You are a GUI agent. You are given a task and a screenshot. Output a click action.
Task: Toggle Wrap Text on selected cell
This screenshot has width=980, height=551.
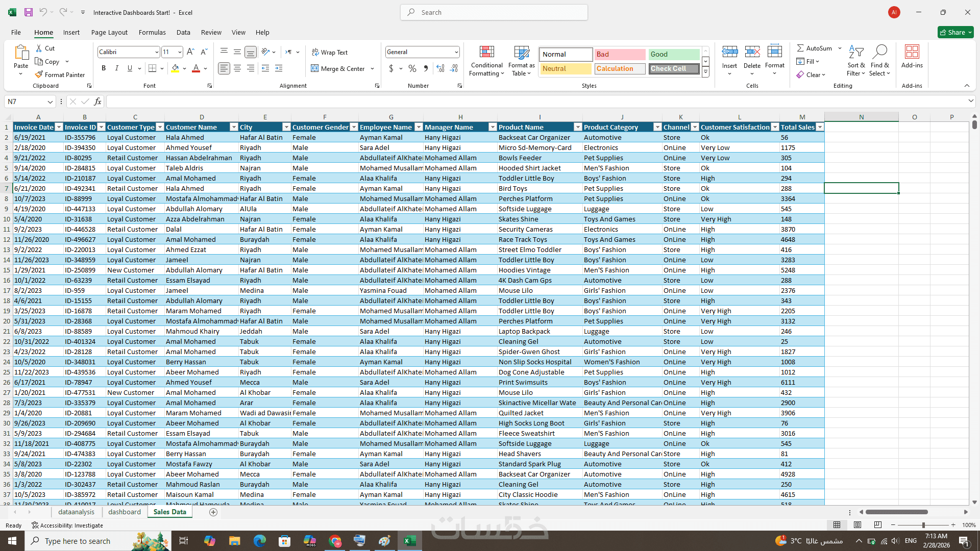pos(329,52)
